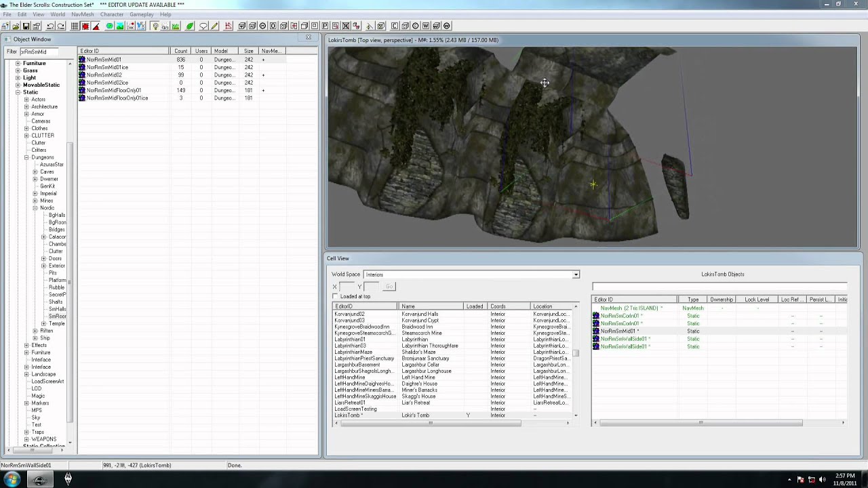The height and width of the screenshot is (488, 868).
Task: Click the open folder toolbar icon
Action: click(x=16, y=26)
